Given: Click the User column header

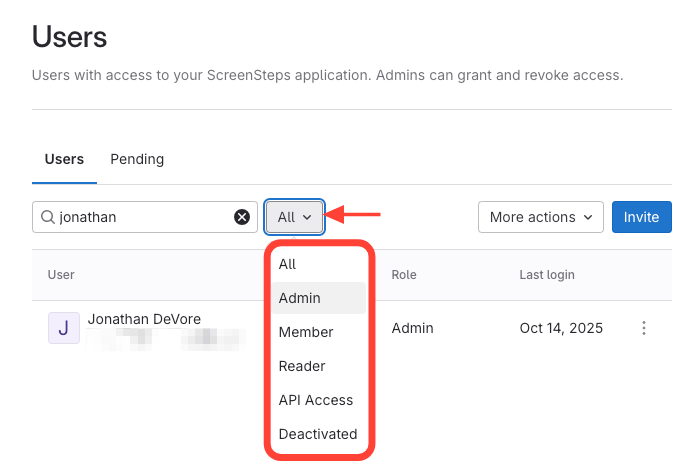Looking at the screenshot, I should pos(61,275).
